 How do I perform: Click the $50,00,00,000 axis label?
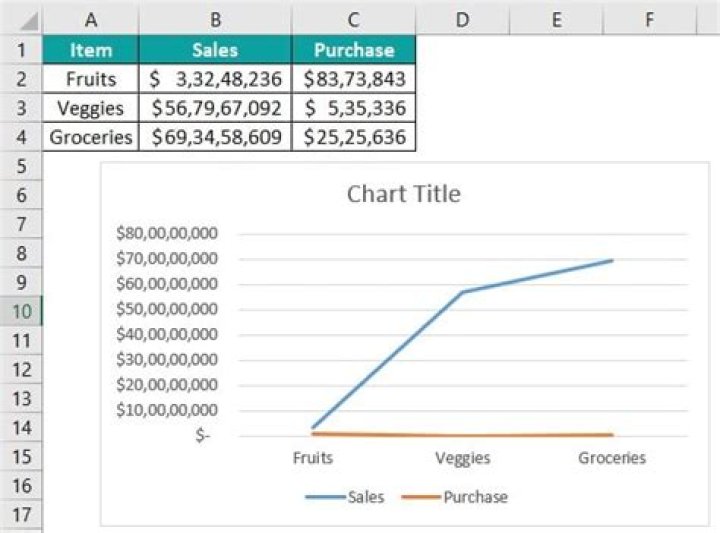[167, 309]
